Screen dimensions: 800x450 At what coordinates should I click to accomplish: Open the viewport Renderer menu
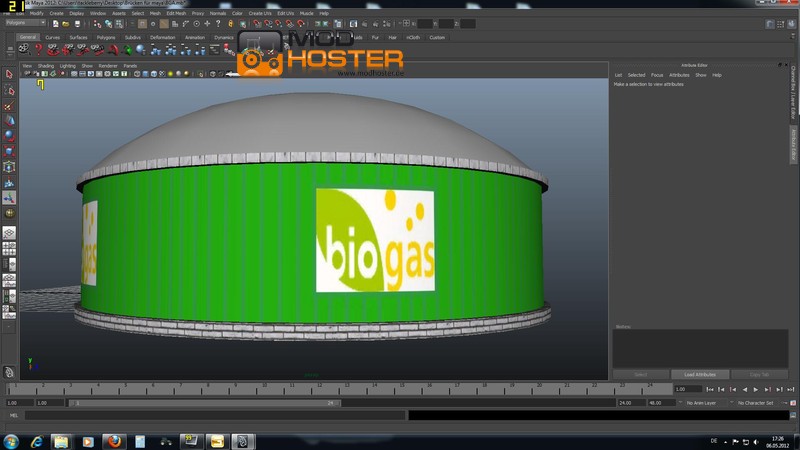click(108, 66)
